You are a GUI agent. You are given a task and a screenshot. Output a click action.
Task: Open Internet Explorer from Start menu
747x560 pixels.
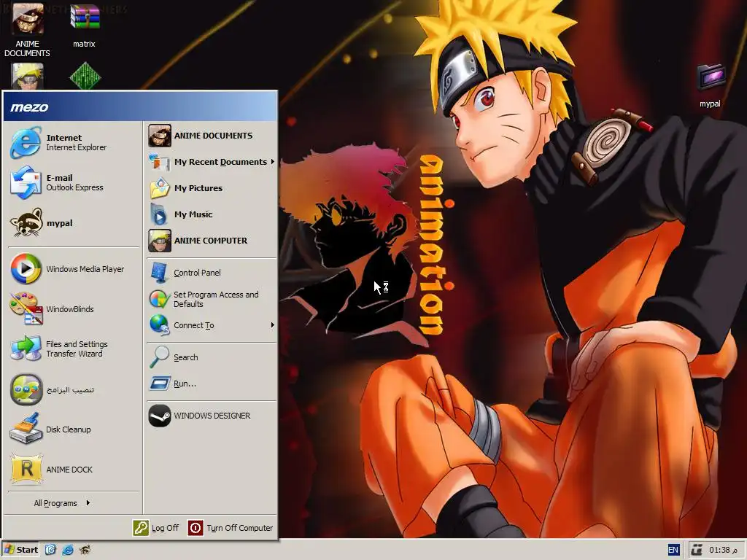[73, 142]
